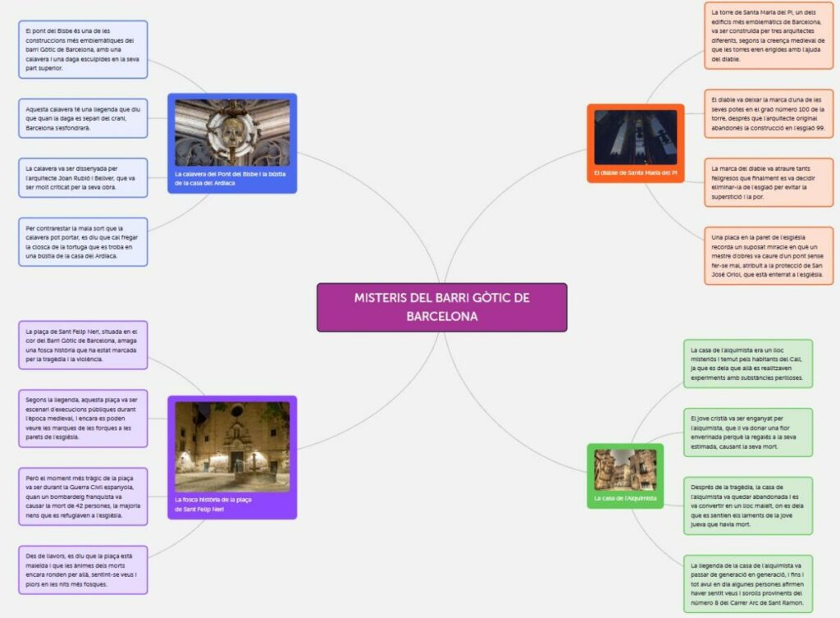Select the note starting 'El pont del Bisbe'

coord(83,49)
